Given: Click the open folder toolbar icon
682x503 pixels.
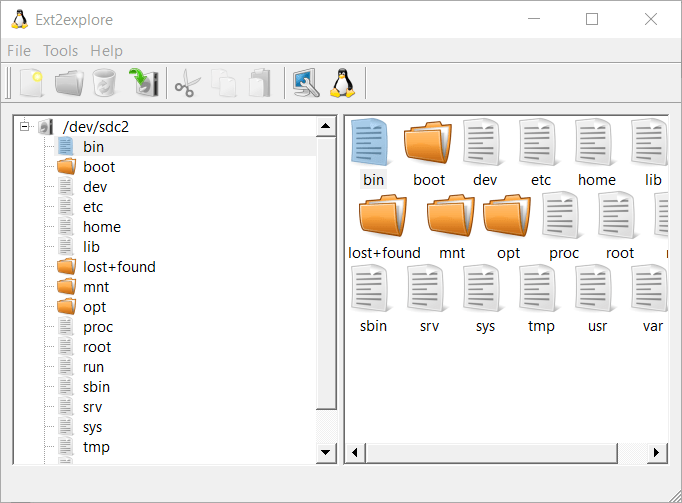Looking at the screenshot, I should [x=69, y=83].
